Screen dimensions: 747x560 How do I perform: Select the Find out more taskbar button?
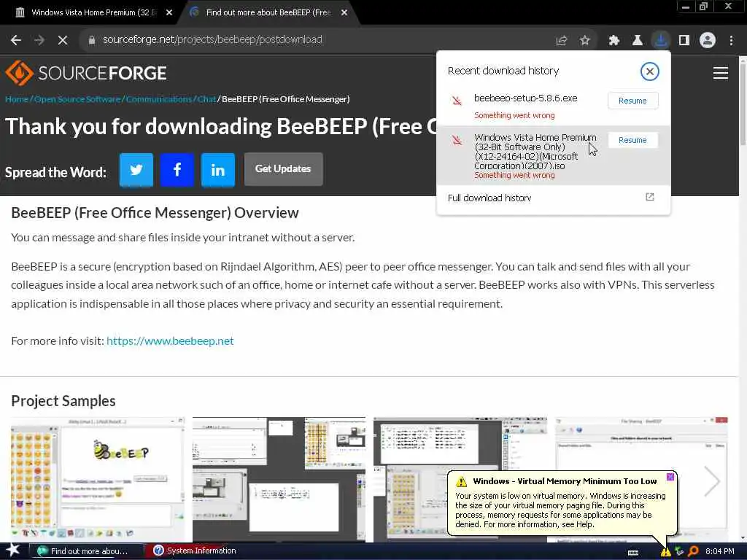[x=87, y=551]
